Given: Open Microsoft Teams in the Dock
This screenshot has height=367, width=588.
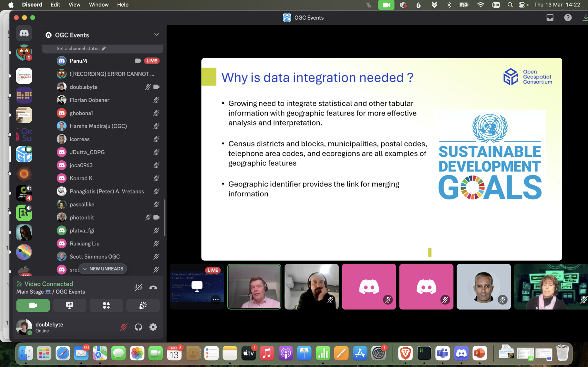Looking at the screenshot, I should (442, 353).
